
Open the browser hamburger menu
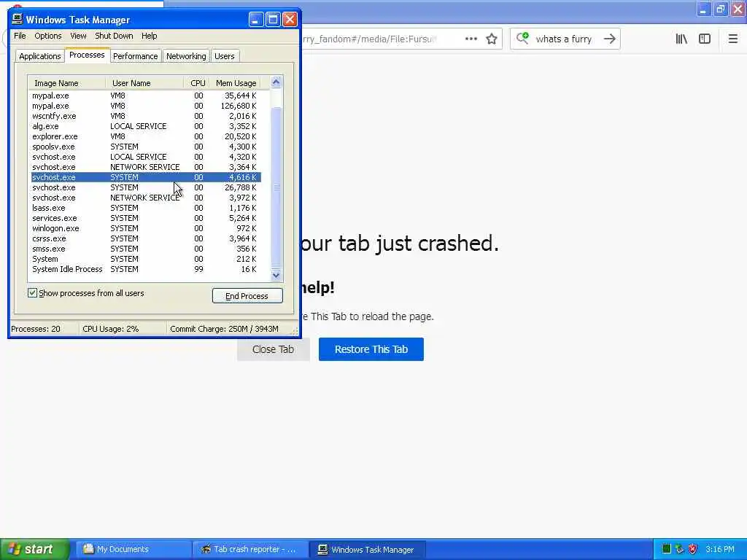point(732,39)
